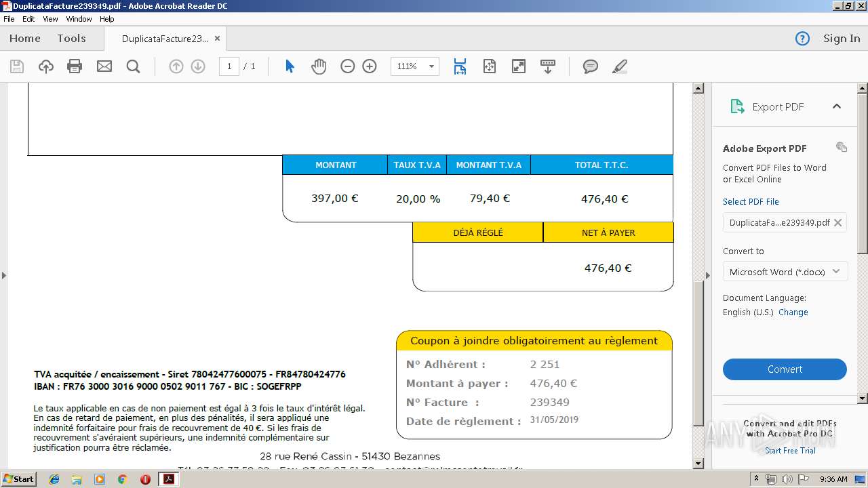Viewport: 868px width, 488px height.
Task: Open the File menu
Action: (x=9, y=19)
